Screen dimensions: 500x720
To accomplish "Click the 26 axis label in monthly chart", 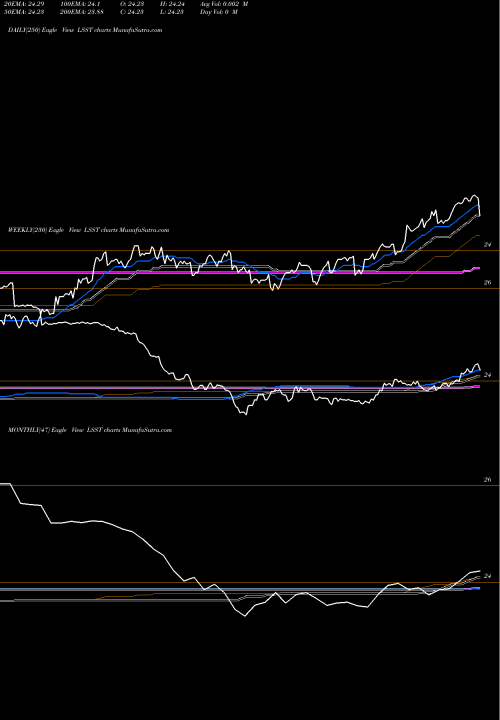I will pyautogui.click(x=488, y=480).
